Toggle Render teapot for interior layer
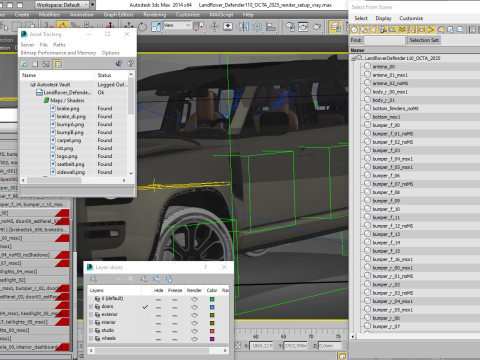This screenshot has width=480, height=360. pos(194,323)
